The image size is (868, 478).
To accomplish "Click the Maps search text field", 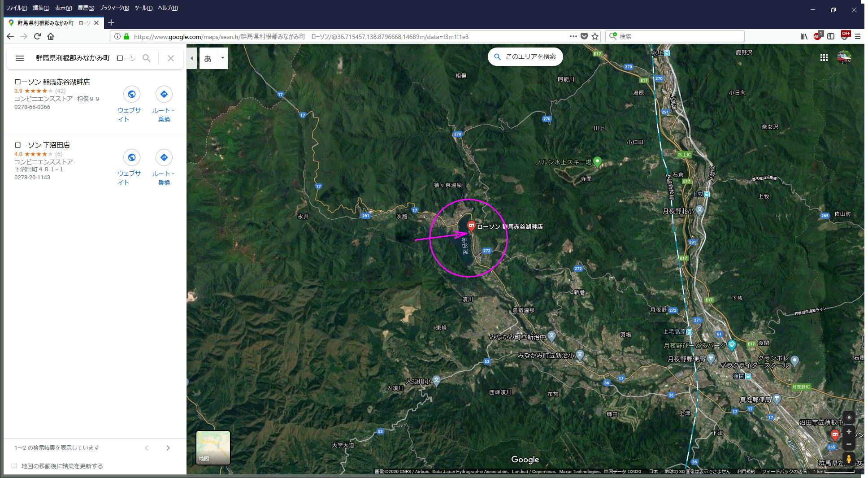I will click(85, 58).
